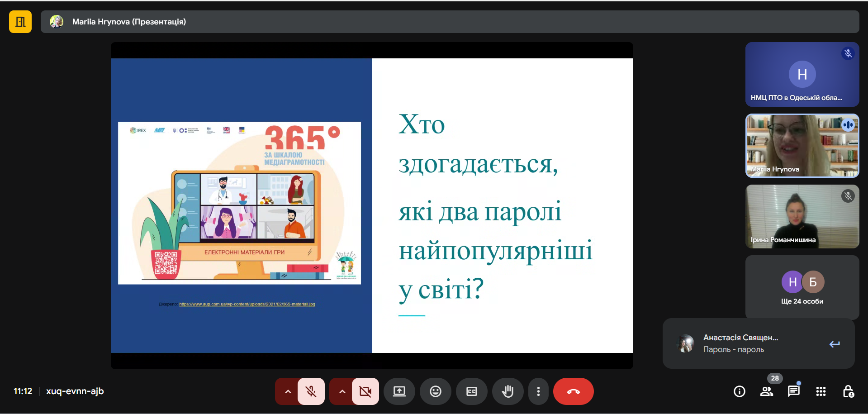
Task: Open more options three-dot menu
Action: point(538,391)
